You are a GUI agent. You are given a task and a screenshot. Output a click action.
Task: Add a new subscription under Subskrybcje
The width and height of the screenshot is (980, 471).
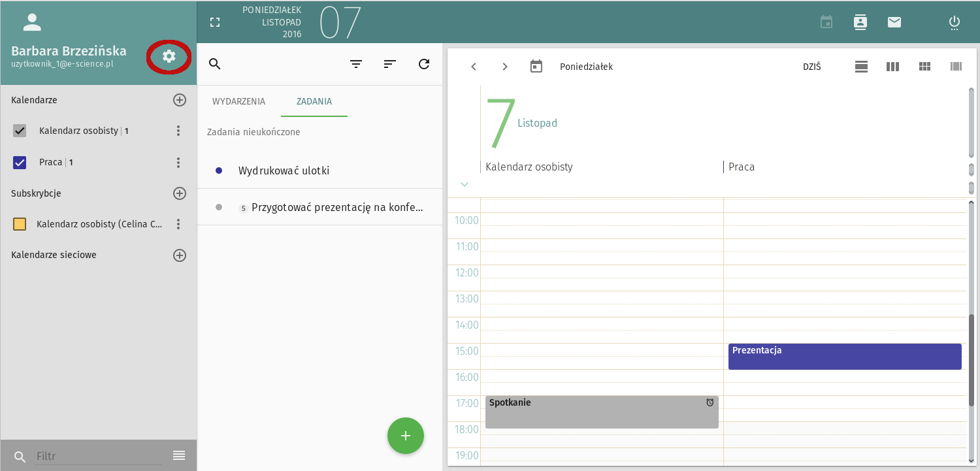point(180,193)
